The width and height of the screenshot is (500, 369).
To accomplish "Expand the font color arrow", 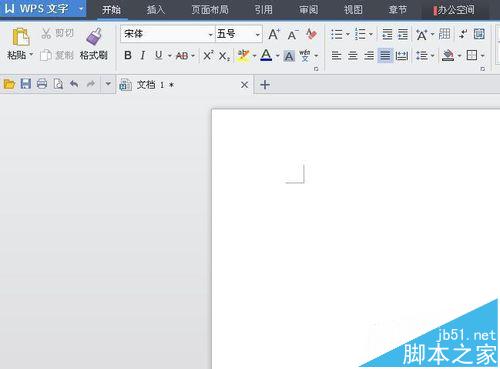I will point(277,56).
